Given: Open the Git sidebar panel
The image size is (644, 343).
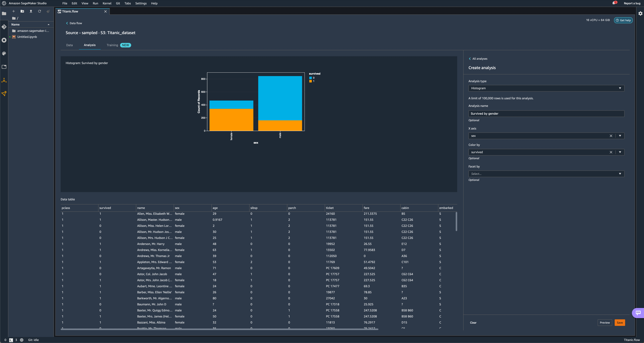Looking at the screenshot, I should coord(4,27).
